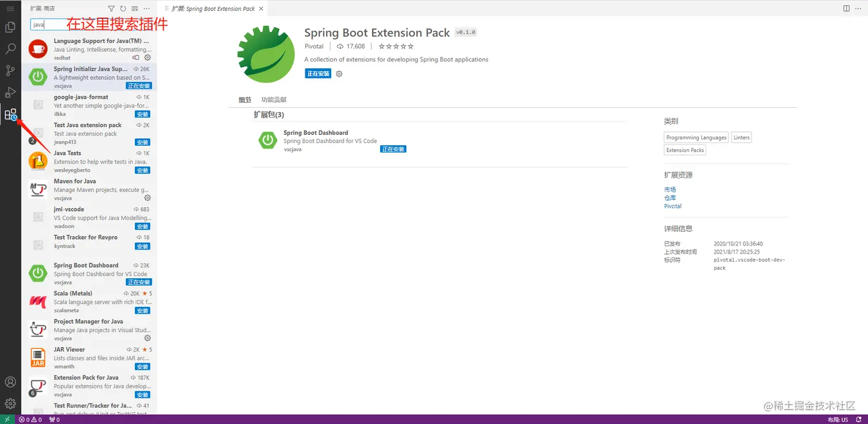
Task: Open the 市场 marketplace link
Action: tap(670, 189)
